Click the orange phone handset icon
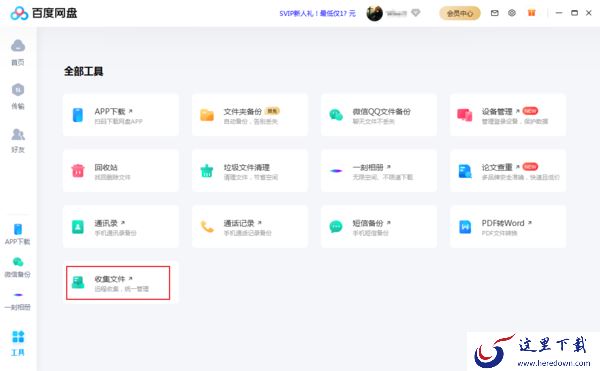This screenshot has width=600, height=371. point(207,226)
